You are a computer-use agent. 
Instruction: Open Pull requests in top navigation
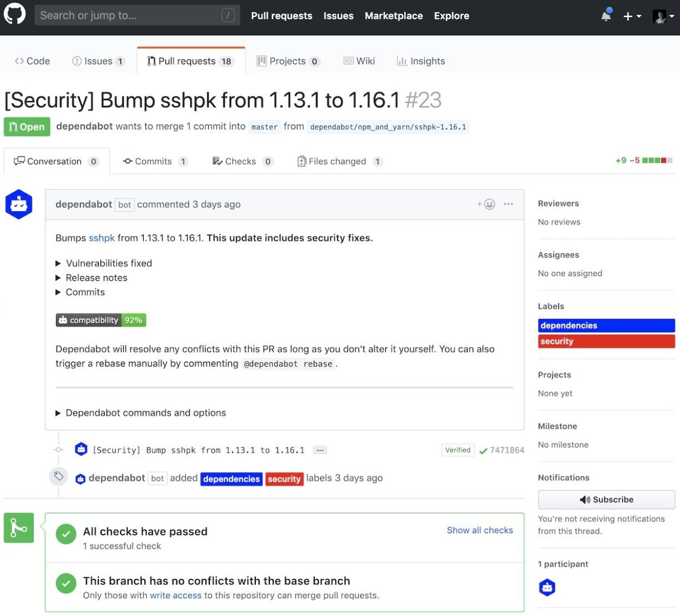pyautogui.click(x=281, y=16)
